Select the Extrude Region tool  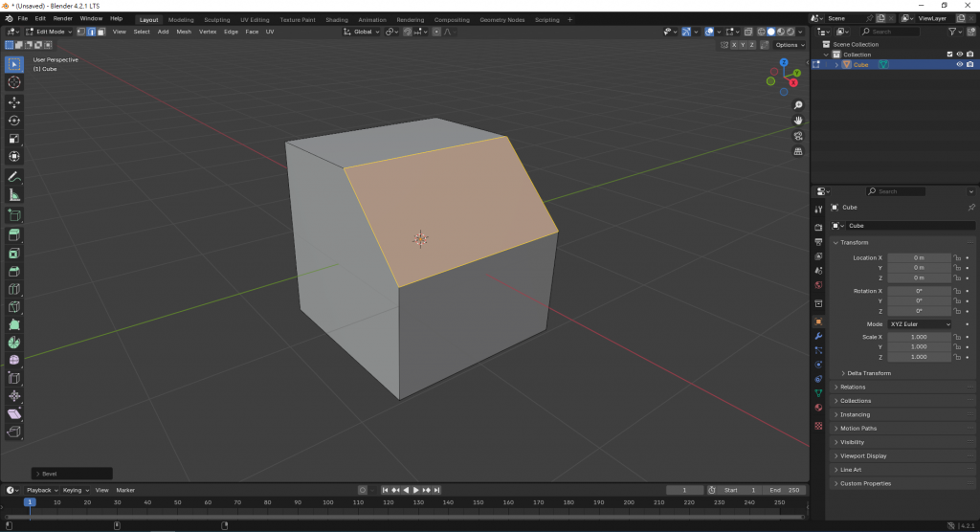click(x=14, y=235)
